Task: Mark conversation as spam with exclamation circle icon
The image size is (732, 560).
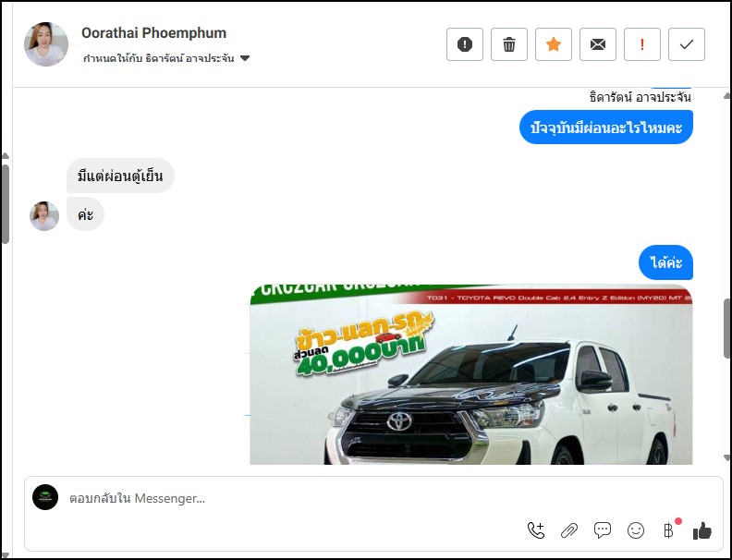Action: [465, 44]
